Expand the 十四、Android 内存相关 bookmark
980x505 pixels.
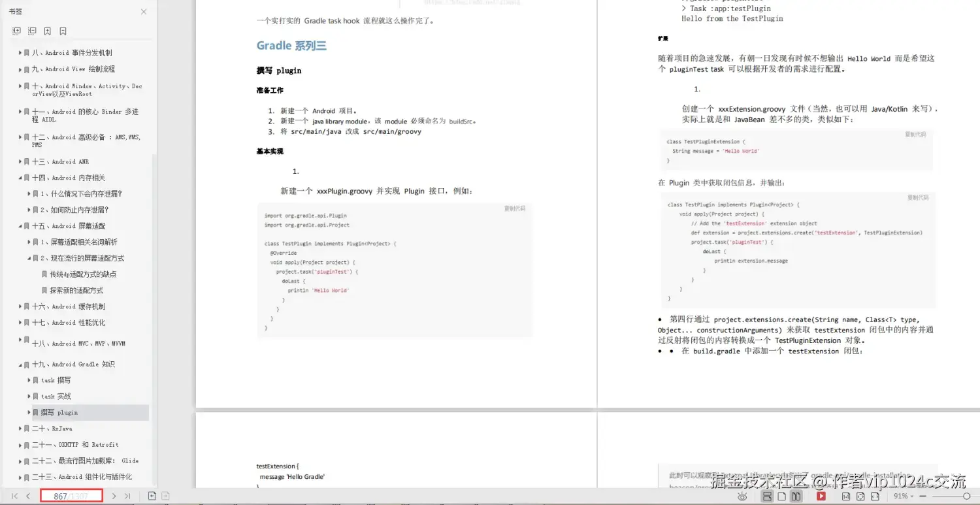point(22,177)
